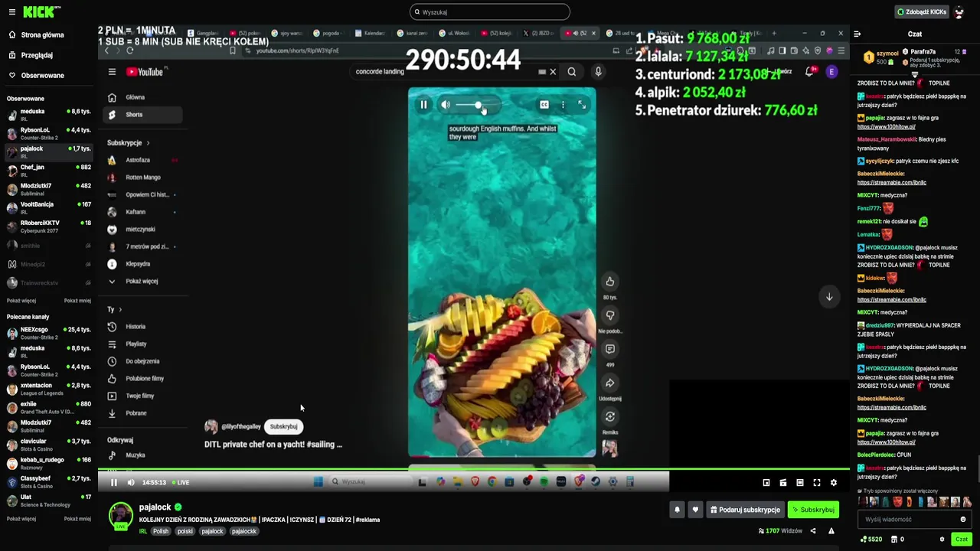
Task: Click Zdobądź KICKs button
Action: [921, 12]
